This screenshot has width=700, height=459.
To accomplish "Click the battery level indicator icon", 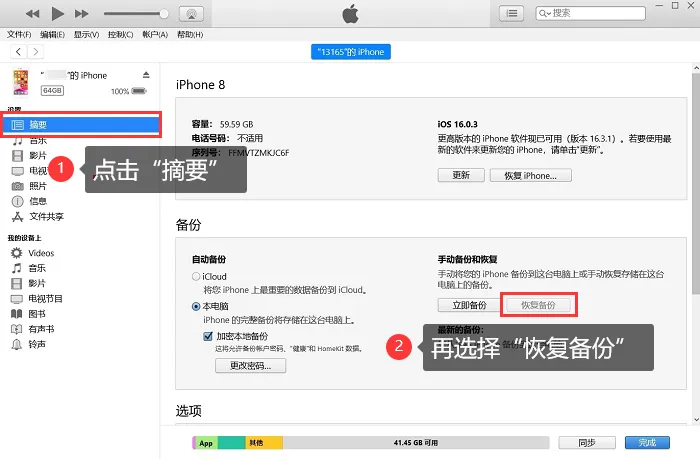I will pos(139,91).
